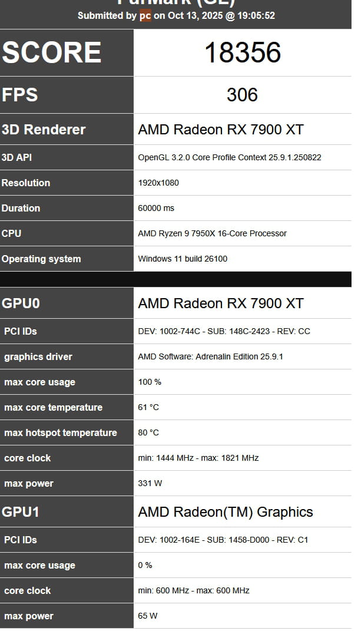Click the FPS value 306
This screenshot has width=358, height=644.
coord(242,95)
